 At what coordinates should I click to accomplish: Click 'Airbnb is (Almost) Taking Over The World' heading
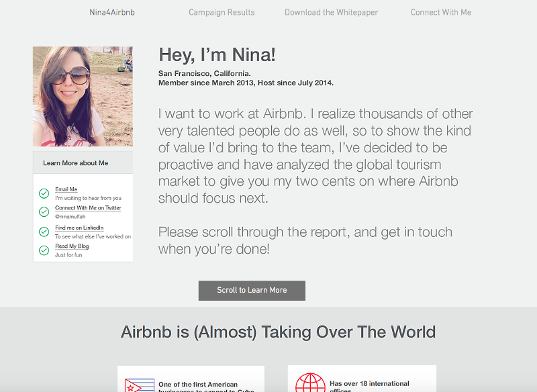[278, 332]
